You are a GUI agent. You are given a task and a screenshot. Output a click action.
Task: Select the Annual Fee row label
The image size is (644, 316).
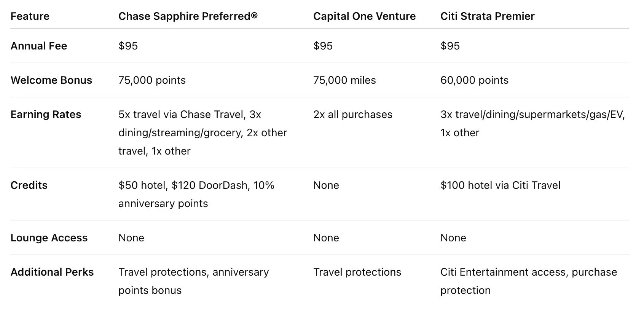tap(38, 46)
